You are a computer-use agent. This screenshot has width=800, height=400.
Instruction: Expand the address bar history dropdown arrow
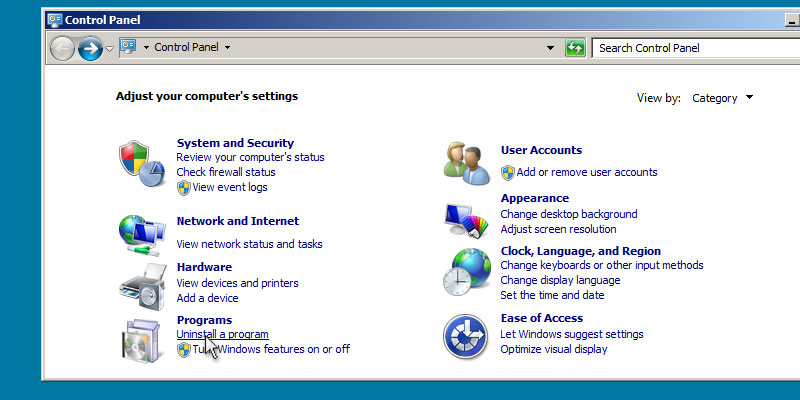tap(550, 48)
